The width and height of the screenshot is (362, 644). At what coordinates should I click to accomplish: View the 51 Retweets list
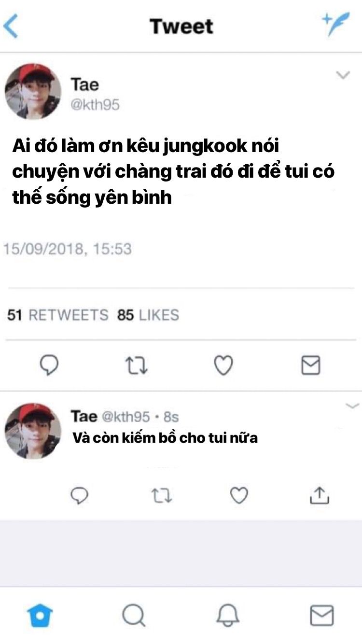point(58,315)
